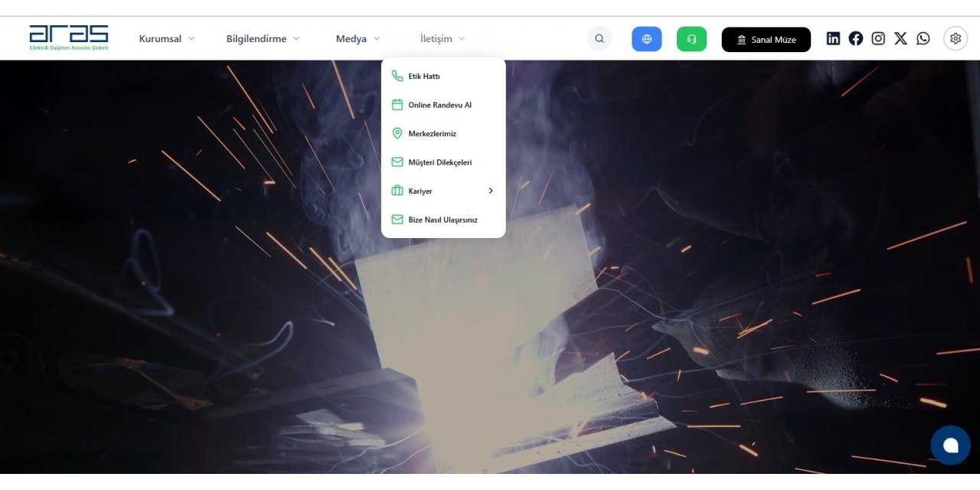Screen dimensions: 980x490
Task: Expand the Kurumsal dropdown menu
Action: point(167,39)
